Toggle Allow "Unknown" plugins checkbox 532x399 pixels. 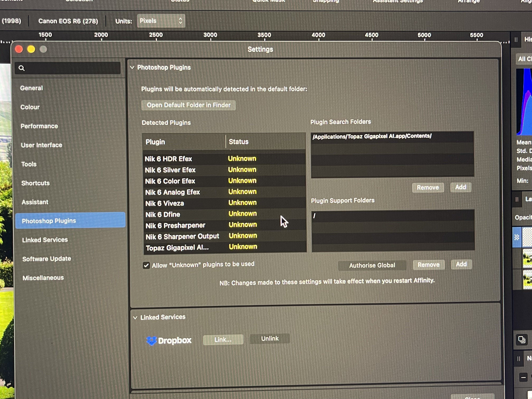(146, 265)
